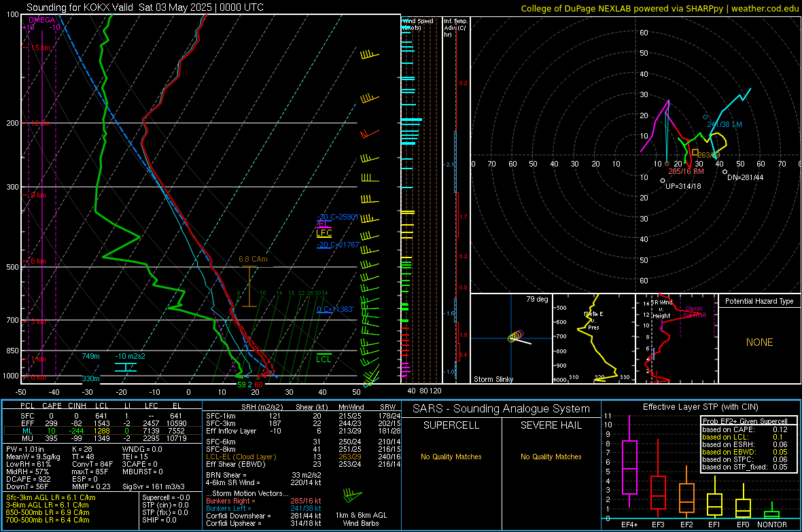Click the SR Wind v. Height inset label

click(663, 309)
